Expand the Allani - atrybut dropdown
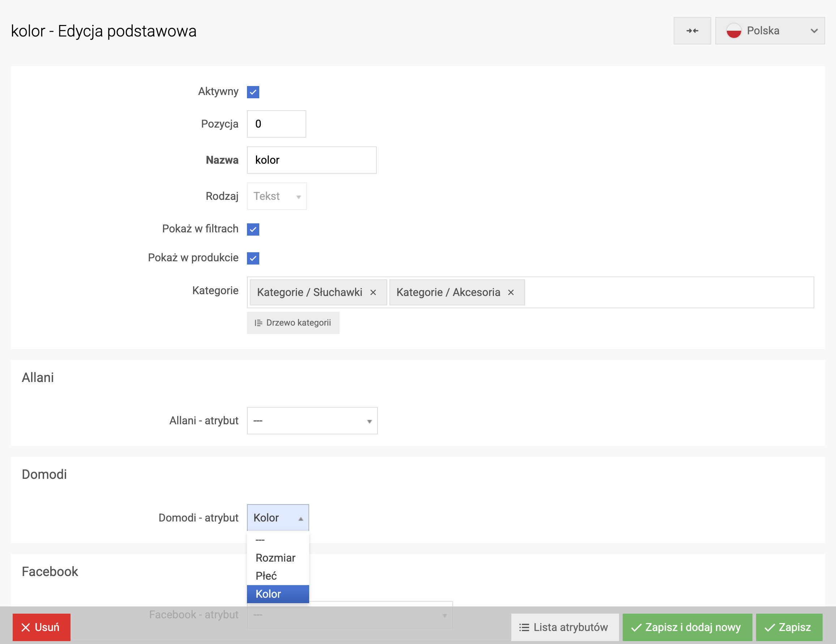This screenshot has width=836, height=644. (x=312, y=421)
